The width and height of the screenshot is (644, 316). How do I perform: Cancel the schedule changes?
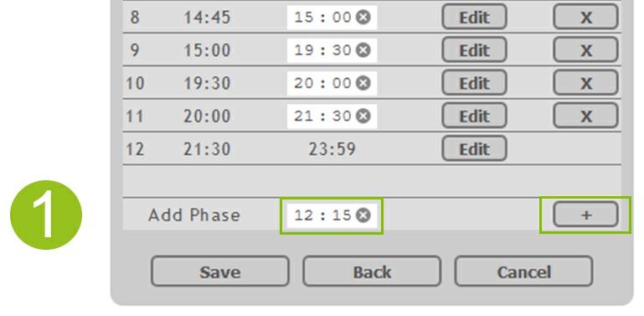click(523, 272)
